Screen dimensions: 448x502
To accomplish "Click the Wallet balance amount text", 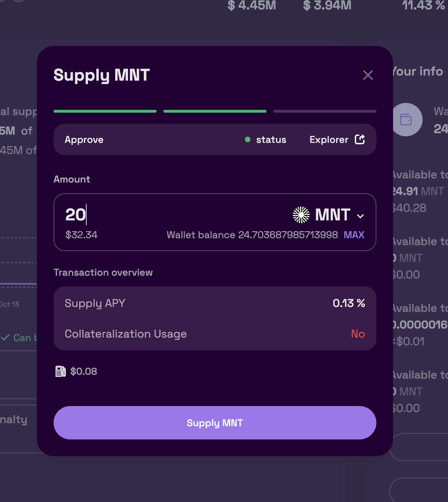I will [252, 235].
